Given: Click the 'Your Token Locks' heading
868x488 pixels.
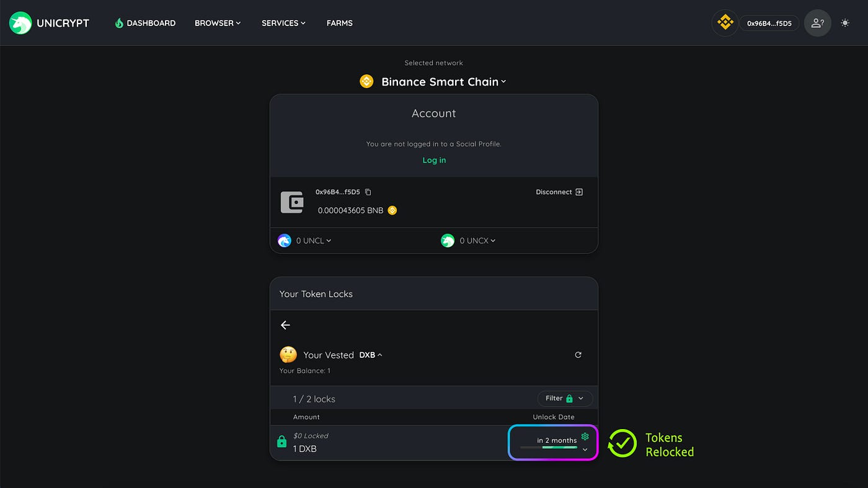Looking at the screenshot, I should click(316, 294).
